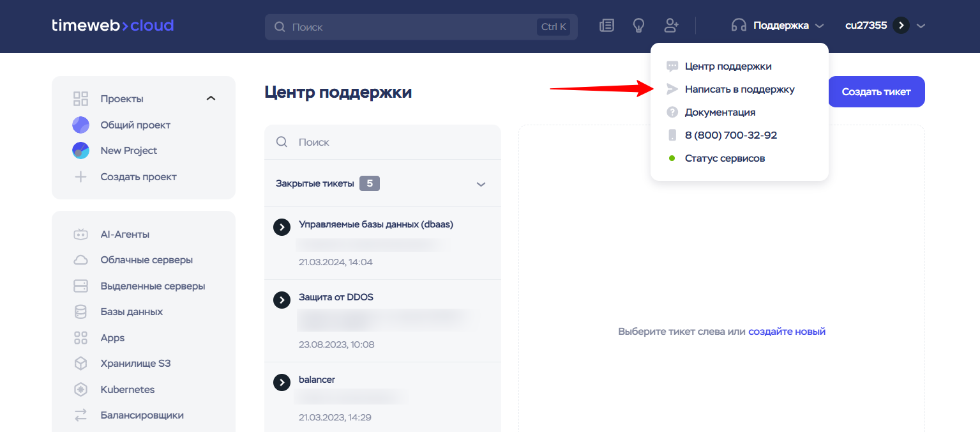Image resolution: width=980 pixels, height=432 pixels.
Task: Select Написать в поддержку menu item
Action: [x=739, y=89]
